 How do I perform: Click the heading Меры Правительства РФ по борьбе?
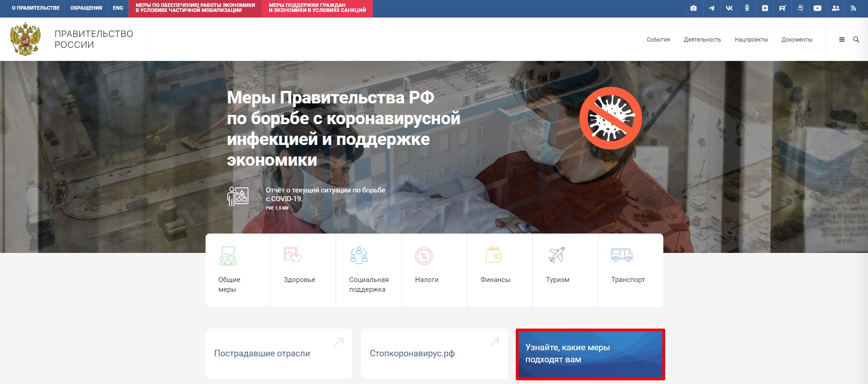coord(343,129)
